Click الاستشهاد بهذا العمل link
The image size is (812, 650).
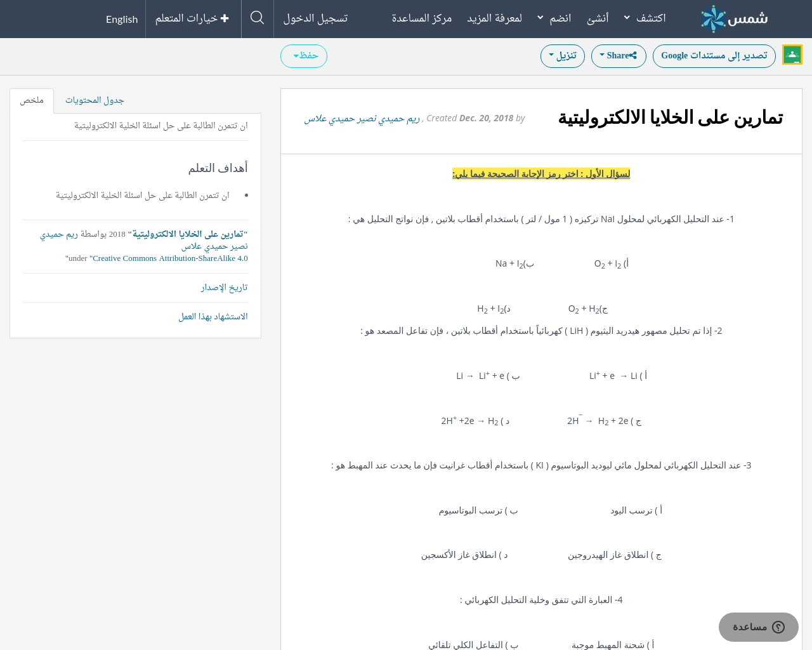(213, 317)
